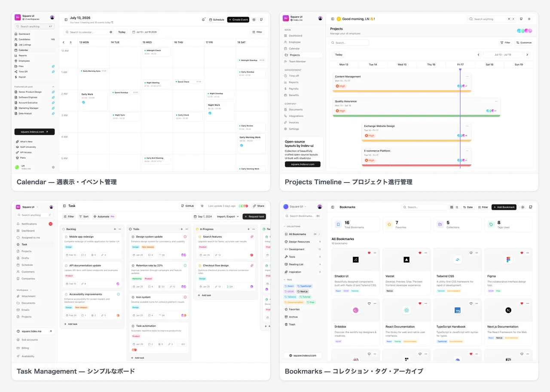Select TypeScript tag chip in Bookmarks sidebar

304,286
